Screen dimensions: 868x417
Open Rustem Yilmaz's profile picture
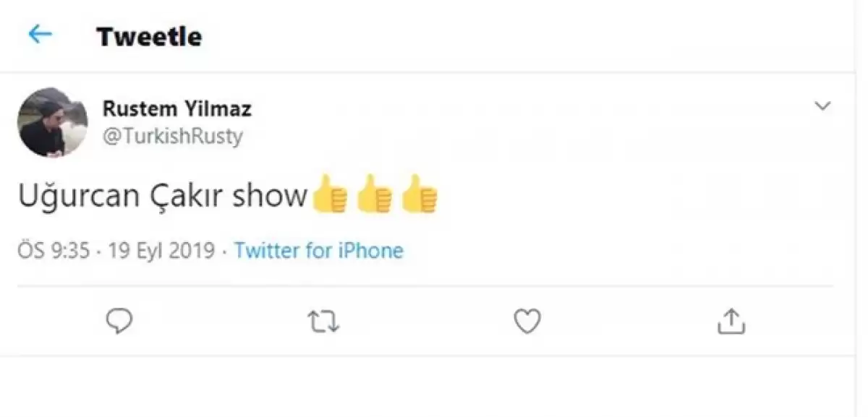click(x=52, y=123)
